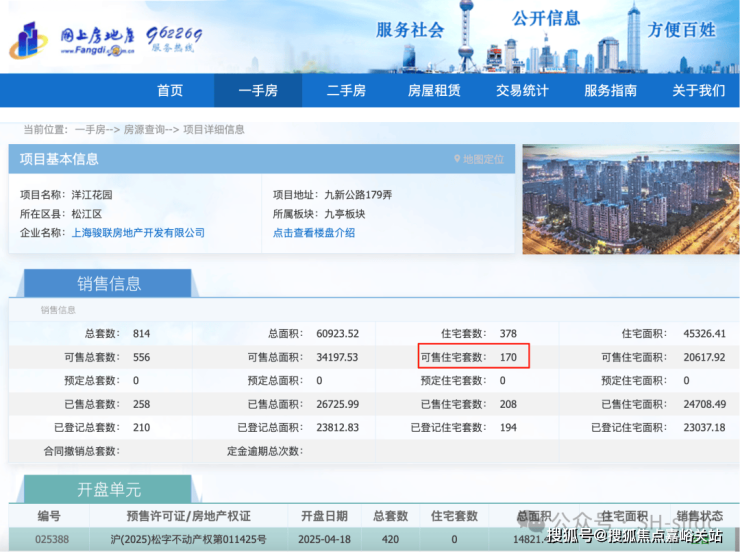Click the 上海骏联房地产开发有限公司 company link
Screen dimensions: 740x552
(x=138, y=233)
